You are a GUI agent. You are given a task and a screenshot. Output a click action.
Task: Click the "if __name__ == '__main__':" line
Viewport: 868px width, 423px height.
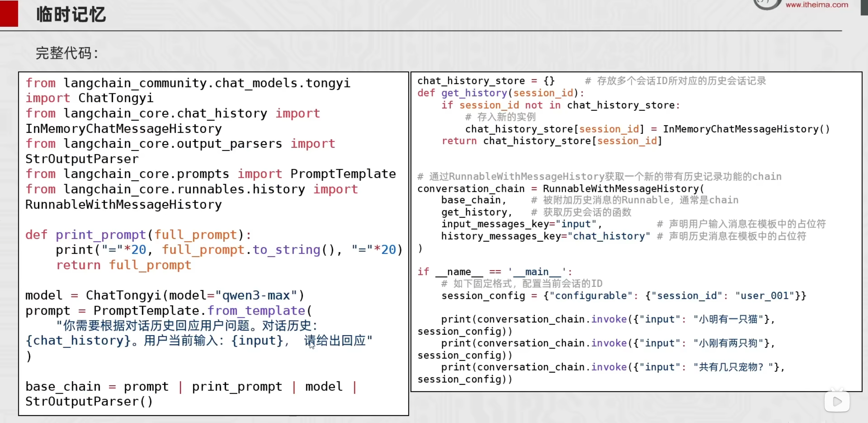[495, 272]
